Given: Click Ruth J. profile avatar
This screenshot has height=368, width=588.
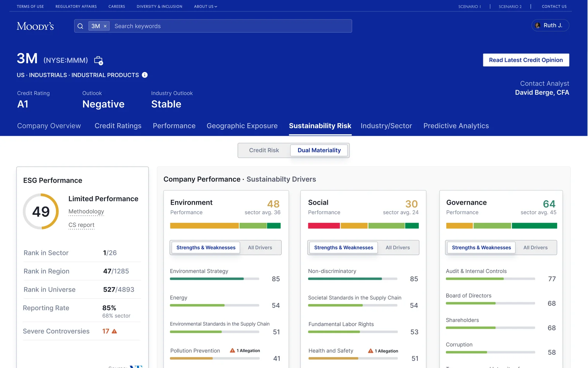Looking at the screenshot, I should point(538,25).
